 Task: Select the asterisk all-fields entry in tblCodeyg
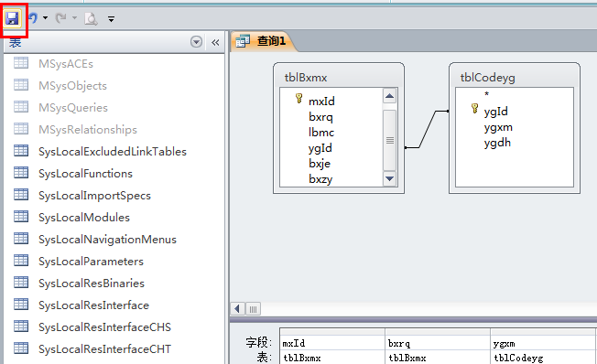pos(486,94)
